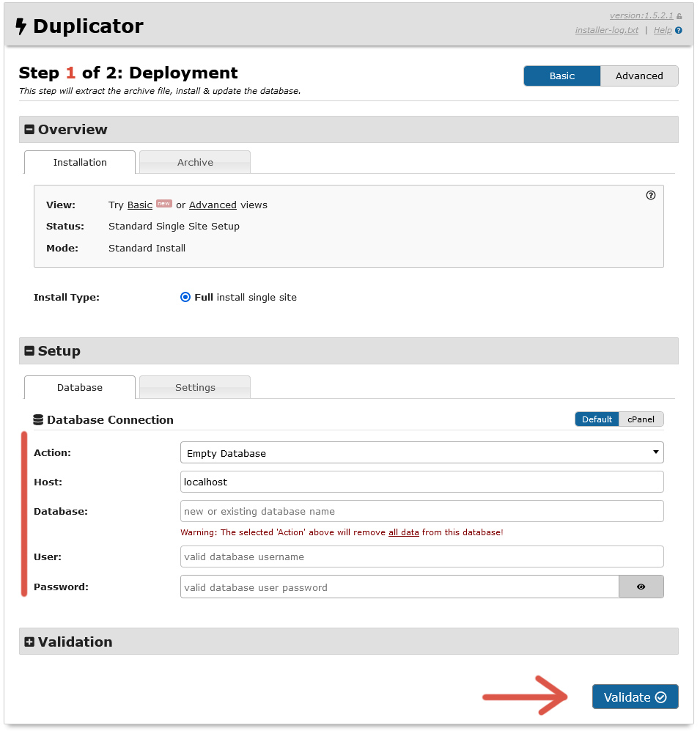The image size is (700, 731).
Task: Click the database stack icon
Action: (38, 419)
